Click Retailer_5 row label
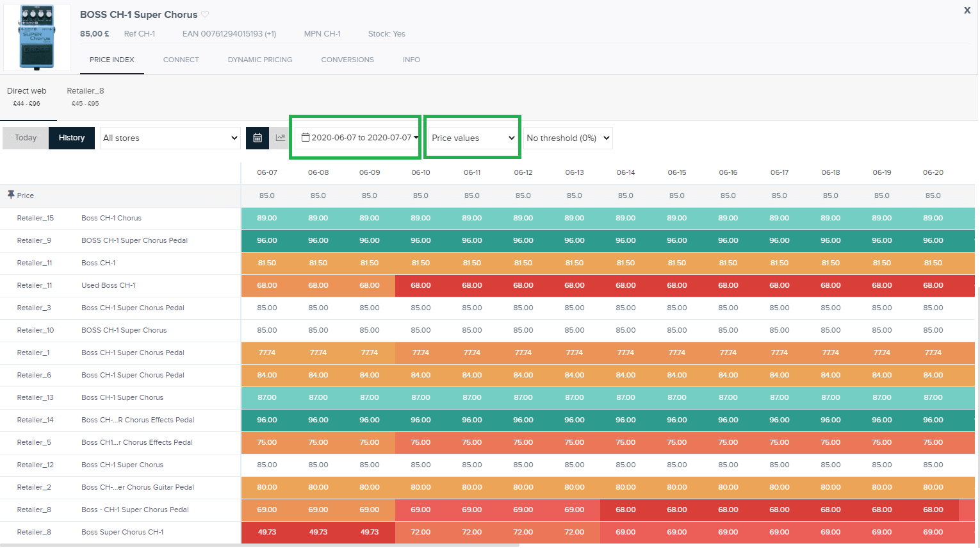The width and height of the screenshot is (980, 548). pos(34,442)
